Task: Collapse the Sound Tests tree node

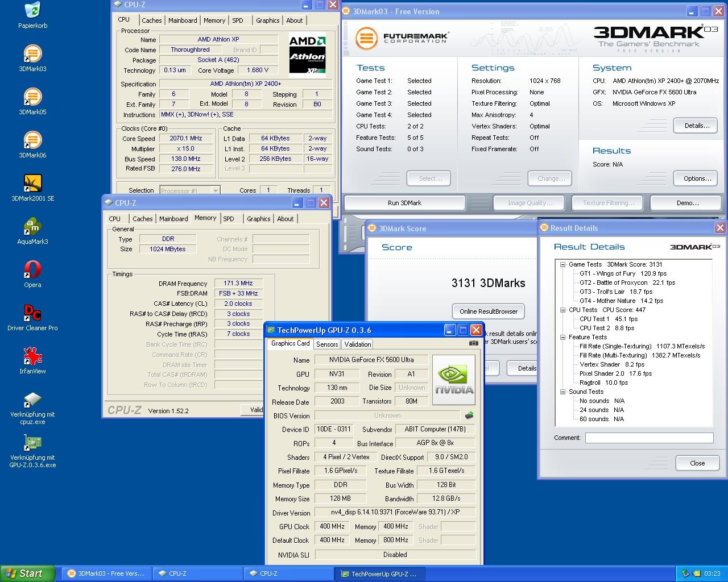Action: tap(562, 392)
